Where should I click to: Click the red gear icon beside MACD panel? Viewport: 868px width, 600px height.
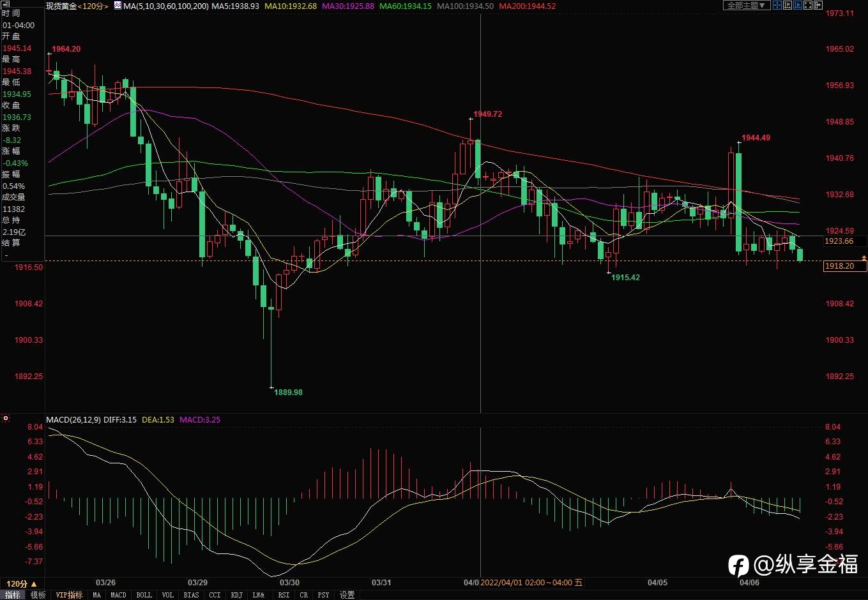(x=6, y=419)
